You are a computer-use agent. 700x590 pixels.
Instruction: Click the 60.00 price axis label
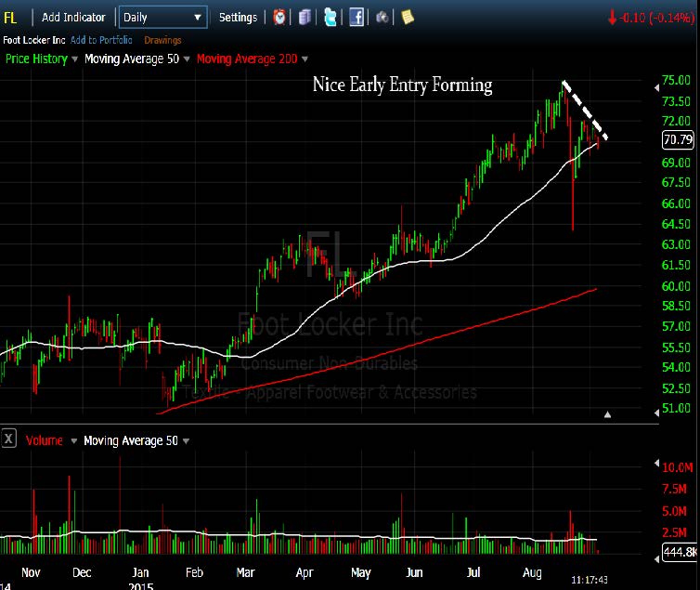(676, 286)
